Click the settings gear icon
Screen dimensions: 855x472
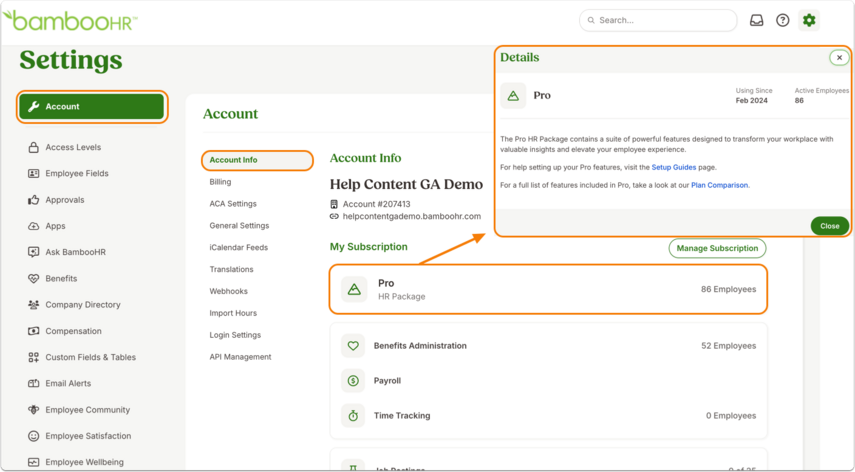[809, 21]
